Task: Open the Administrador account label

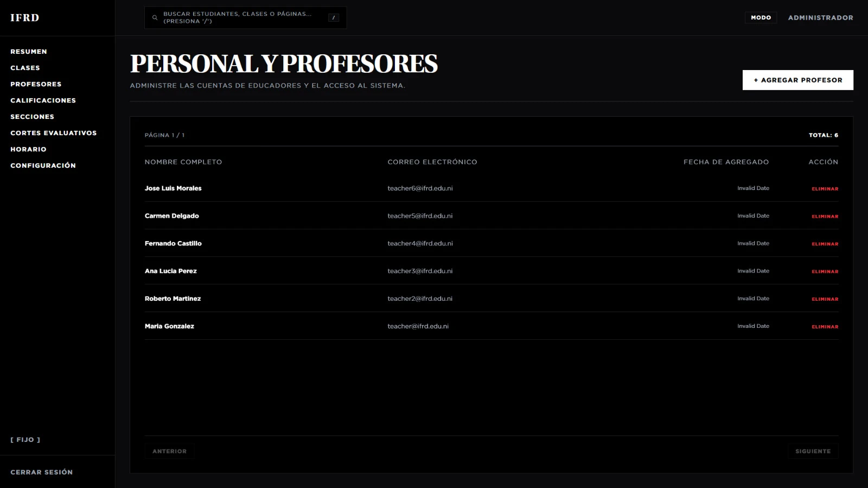Action: (x=820, y=18)
